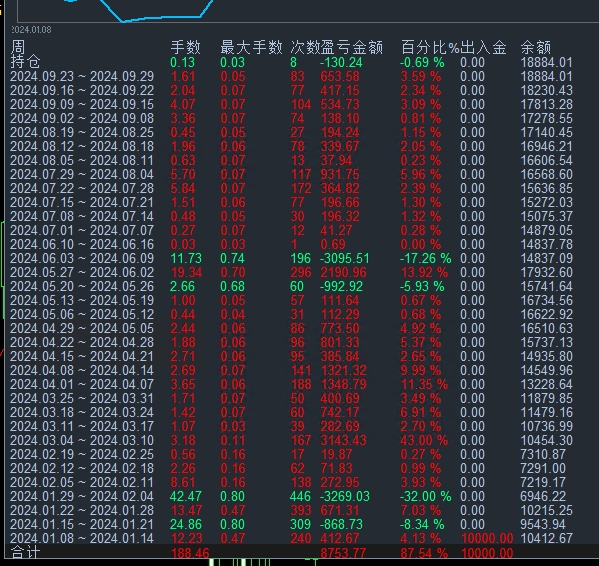Select week 2024.09.16 ~ 2024.09.22

82,91
